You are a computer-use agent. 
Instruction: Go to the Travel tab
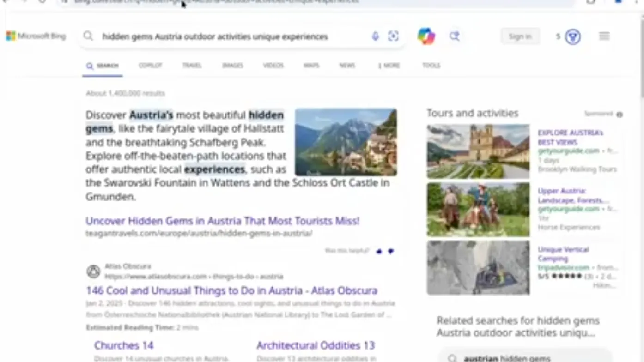[x=192, y=66]
